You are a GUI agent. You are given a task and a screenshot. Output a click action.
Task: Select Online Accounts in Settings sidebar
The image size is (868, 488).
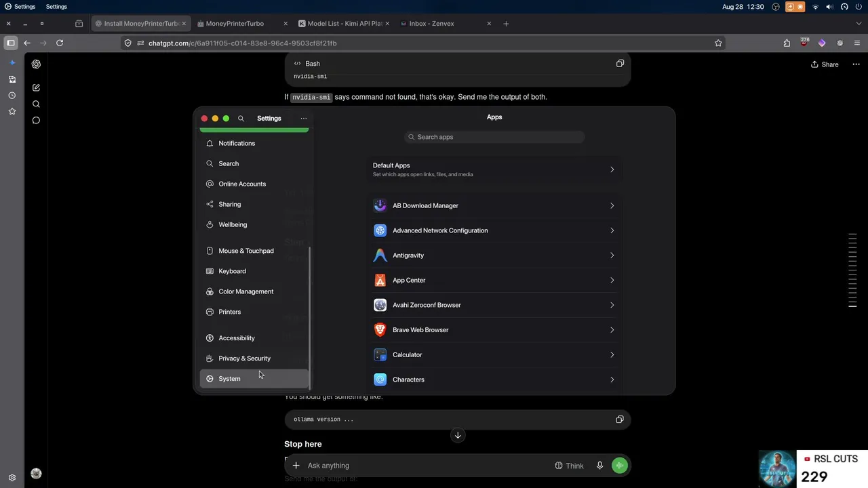[254, 184]
